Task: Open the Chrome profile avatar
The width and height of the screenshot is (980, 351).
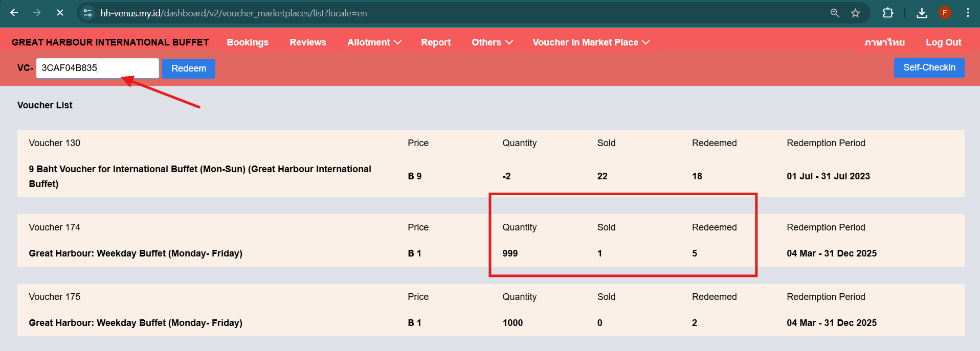Action: pos(945,13)
